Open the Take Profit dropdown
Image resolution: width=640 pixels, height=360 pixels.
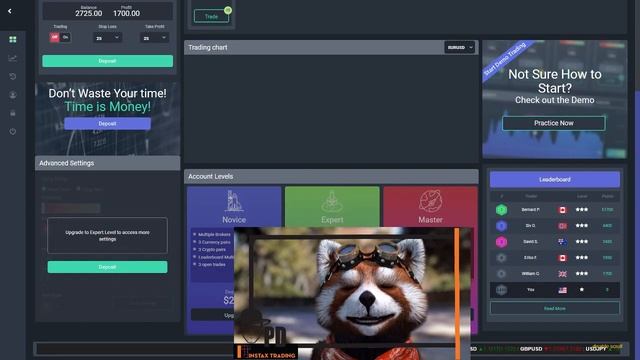click(x=155, y=38)
